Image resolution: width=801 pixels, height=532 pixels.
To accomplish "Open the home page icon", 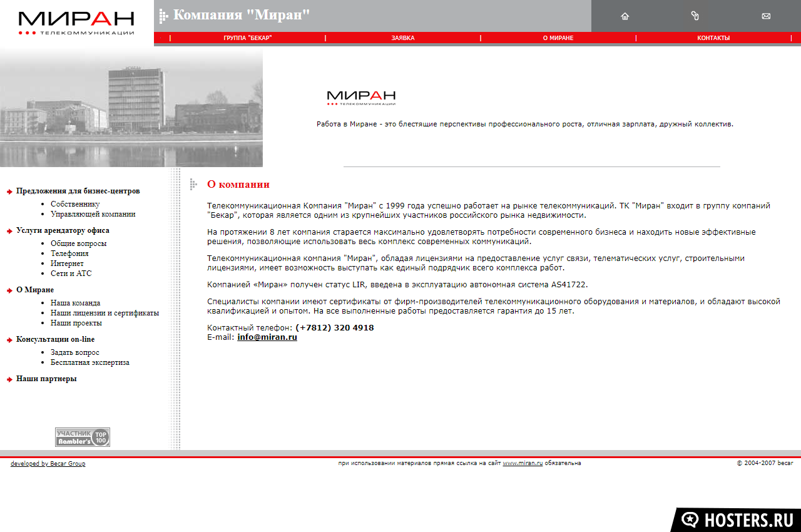I will (x=625, y=16).
